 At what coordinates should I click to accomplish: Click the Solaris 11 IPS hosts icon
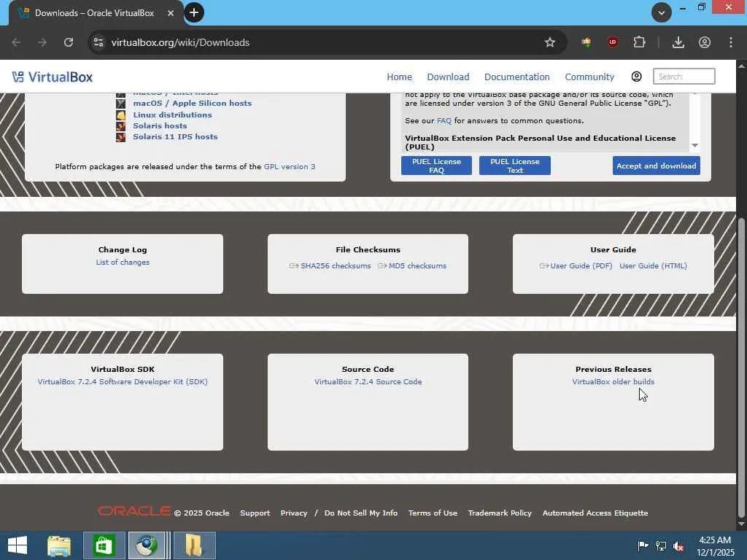(120, 137)
